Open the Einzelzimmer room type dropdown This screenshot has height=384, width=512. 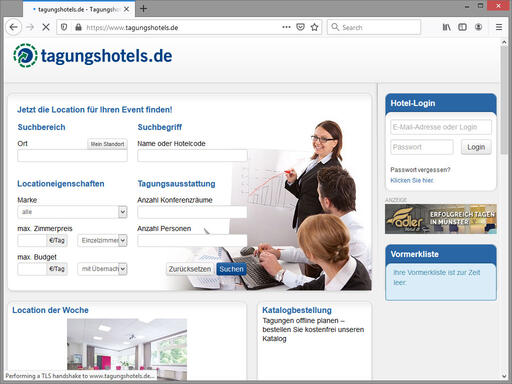102,240
